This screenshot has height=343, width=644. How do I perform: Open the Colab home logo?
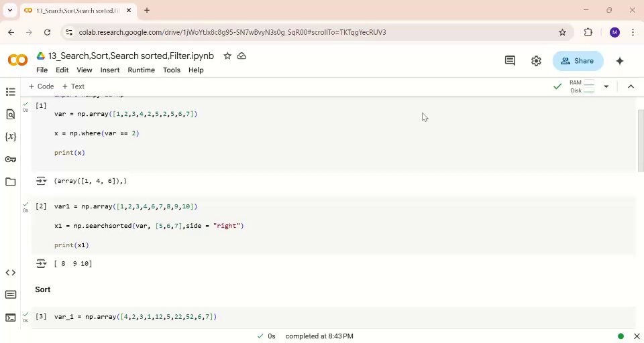click(17, 60)
